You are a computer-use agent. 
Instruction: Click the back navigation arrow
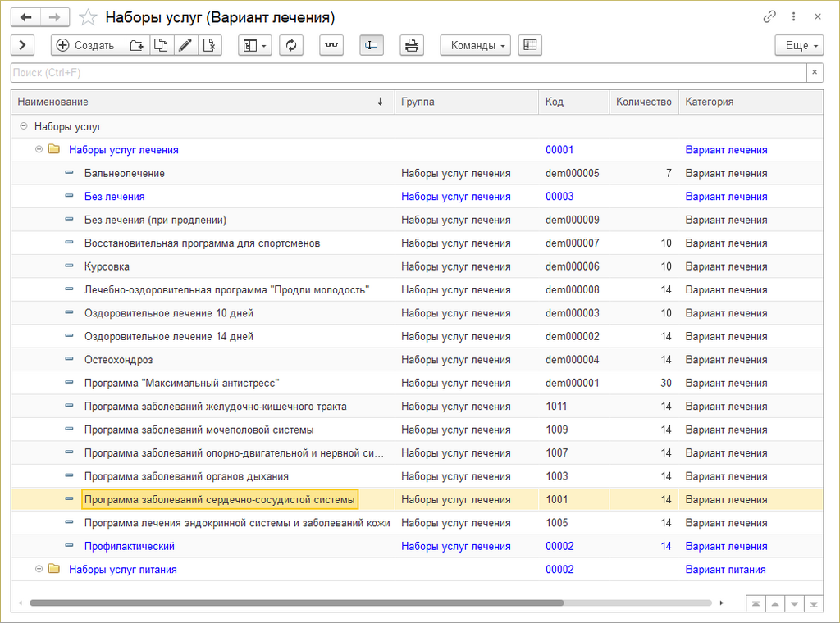coord(25,16)
